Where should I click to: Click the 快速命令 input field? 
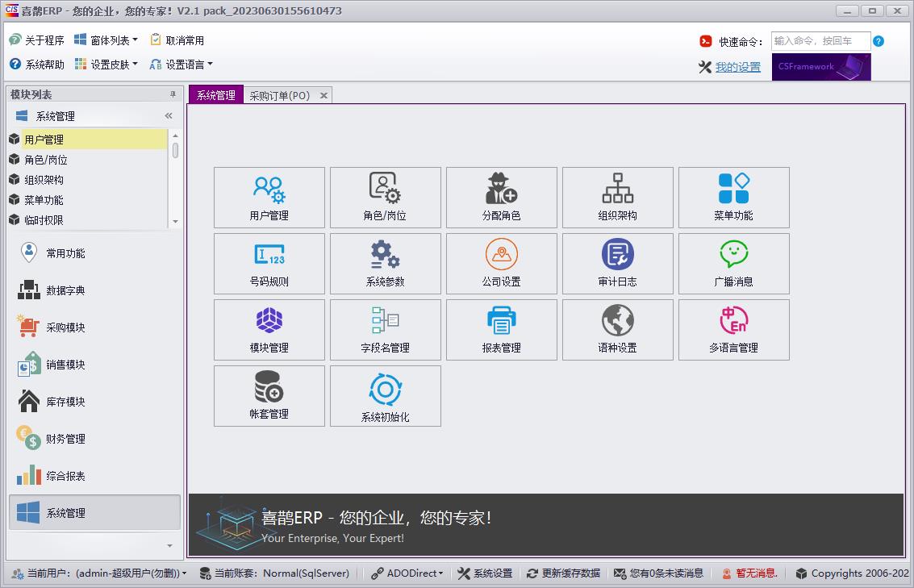click(820, 40)
